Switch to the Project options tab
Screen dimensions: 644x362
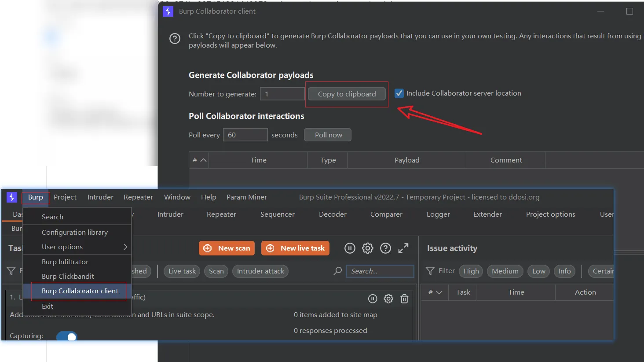(551, 214)
